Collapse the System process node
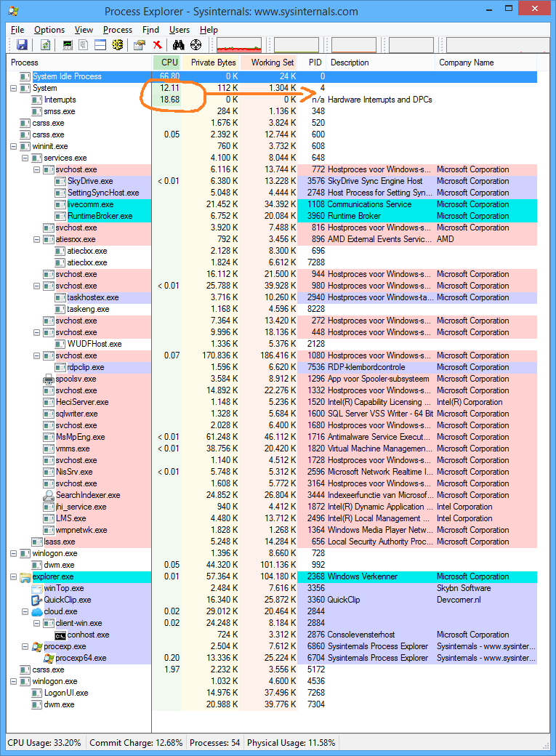Image resolution: width=556 pixels, height=756 pixels. (14, 88)
